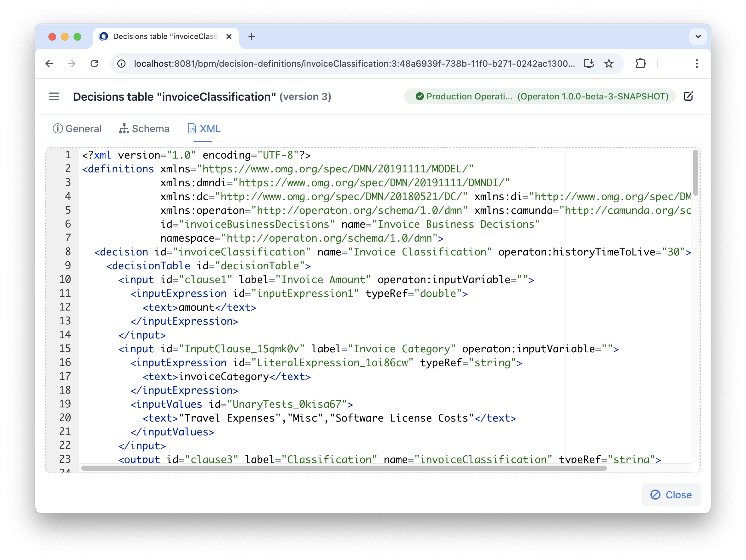Click 'Invoice Amount' label value on line 10

323,279
